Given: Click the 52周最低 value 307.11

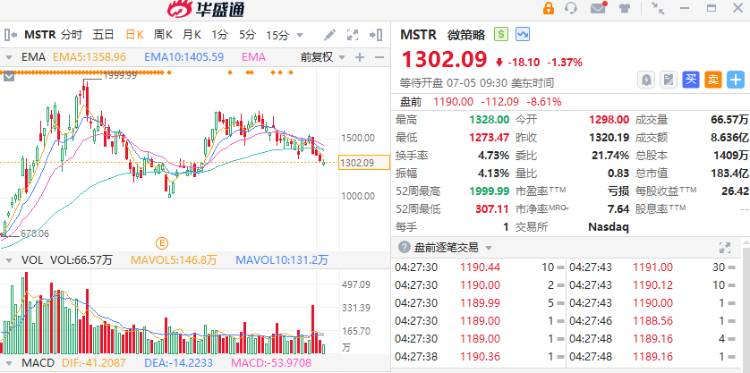Looking at the screenshot, I should 493,209.
